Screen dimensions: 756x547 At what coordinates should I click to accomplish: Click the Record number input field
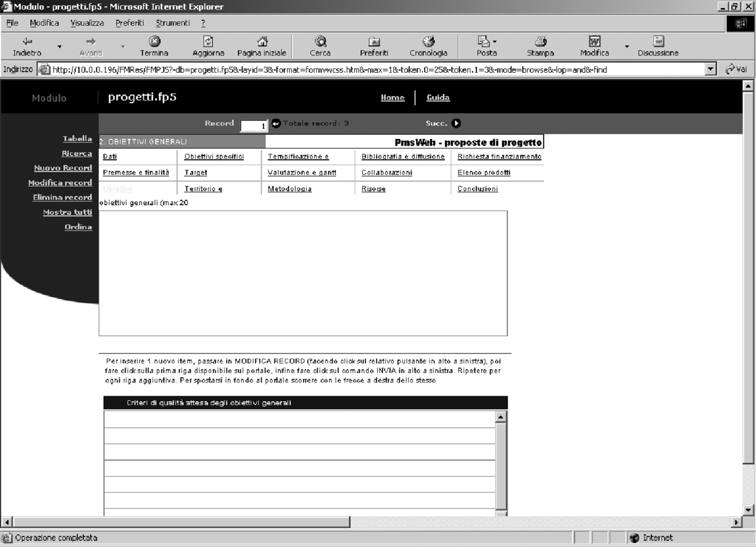254,125
